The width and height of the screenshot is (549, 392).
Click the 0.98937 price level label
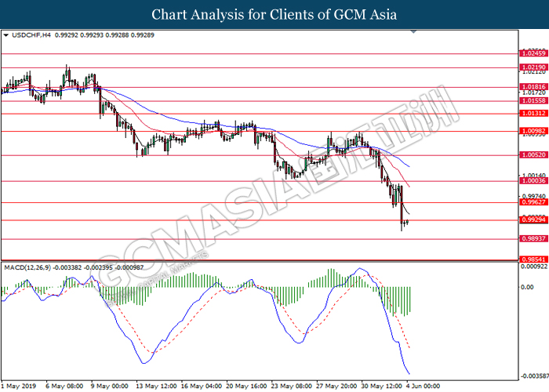coord(533,238)
